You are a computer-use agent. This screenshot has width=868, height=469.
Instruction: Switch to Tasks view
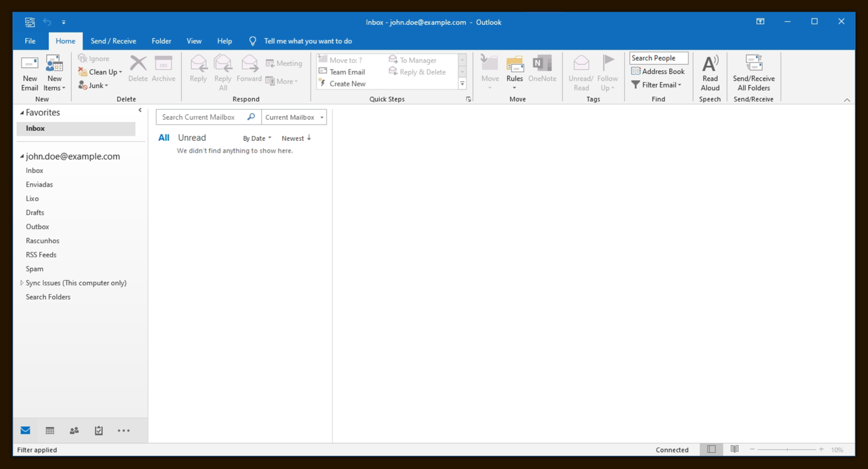[99, 431]
